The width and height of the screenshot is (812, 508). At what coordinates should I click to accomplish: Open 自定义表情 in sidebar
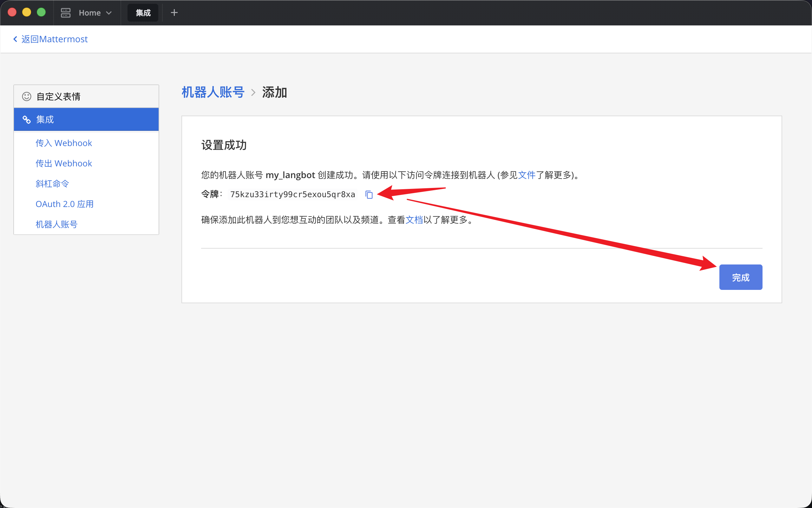tap(86, 97)
